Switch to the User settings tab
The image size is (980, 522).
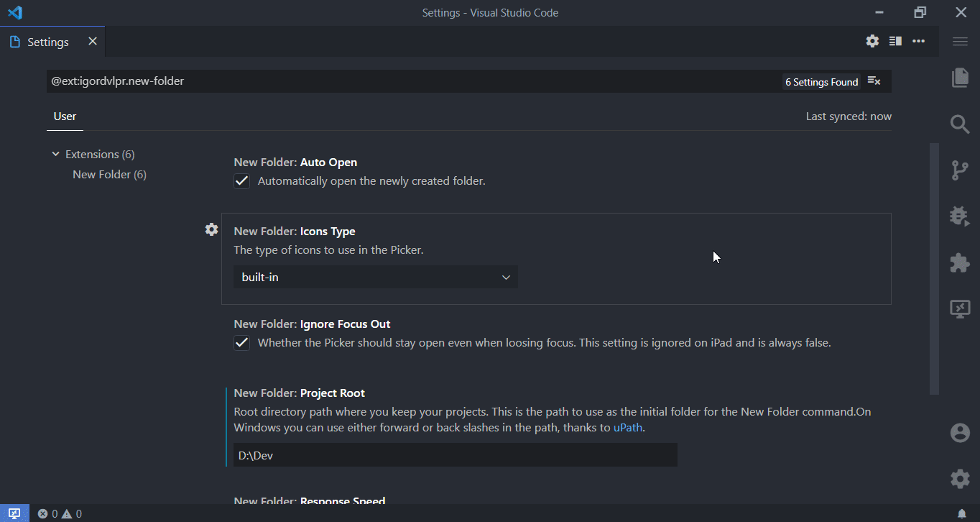coord(65,116)
